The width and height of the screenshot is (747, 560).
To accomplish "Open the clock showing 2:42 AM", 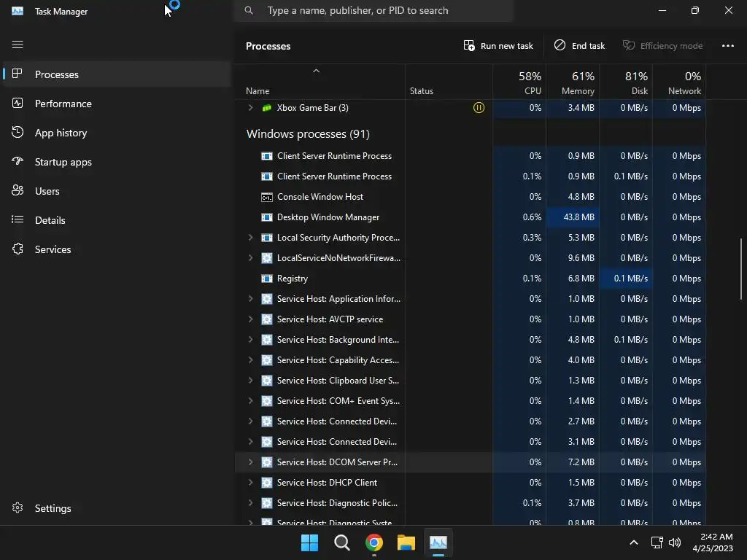I will [713, 542].
